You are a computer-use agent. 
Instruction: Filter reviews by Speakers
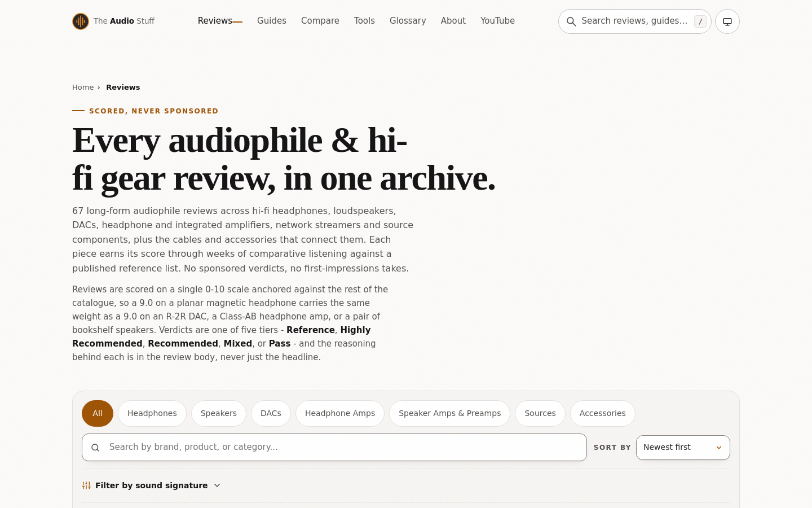219,413
